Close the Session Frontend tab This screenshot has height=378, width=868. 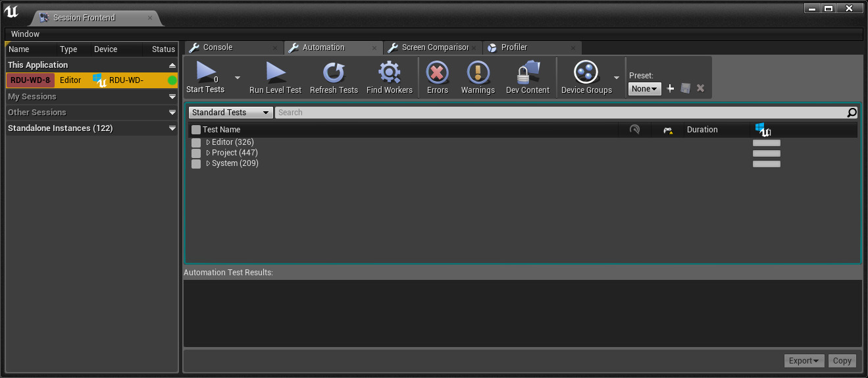tap(150, 18)
